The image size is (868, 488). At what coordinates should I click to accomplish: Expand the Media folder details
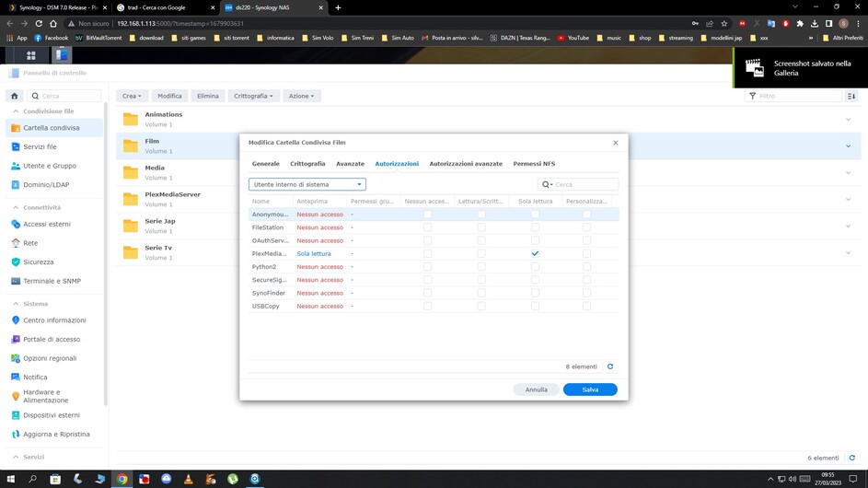848,173
